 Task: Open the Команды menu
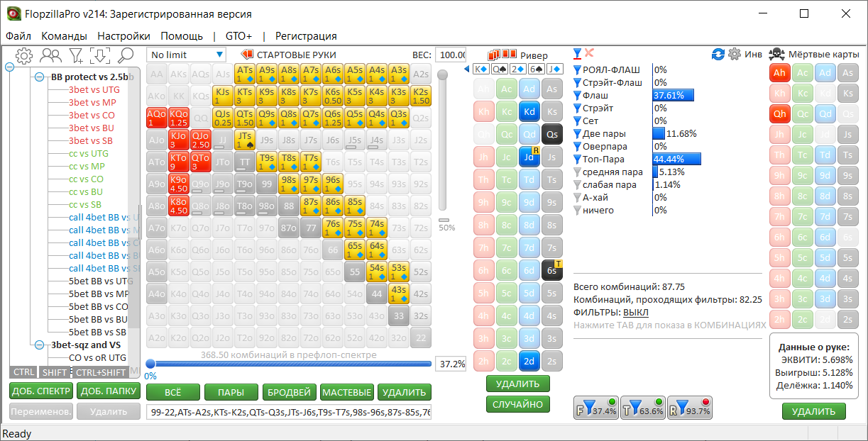(x=64, y=35)
